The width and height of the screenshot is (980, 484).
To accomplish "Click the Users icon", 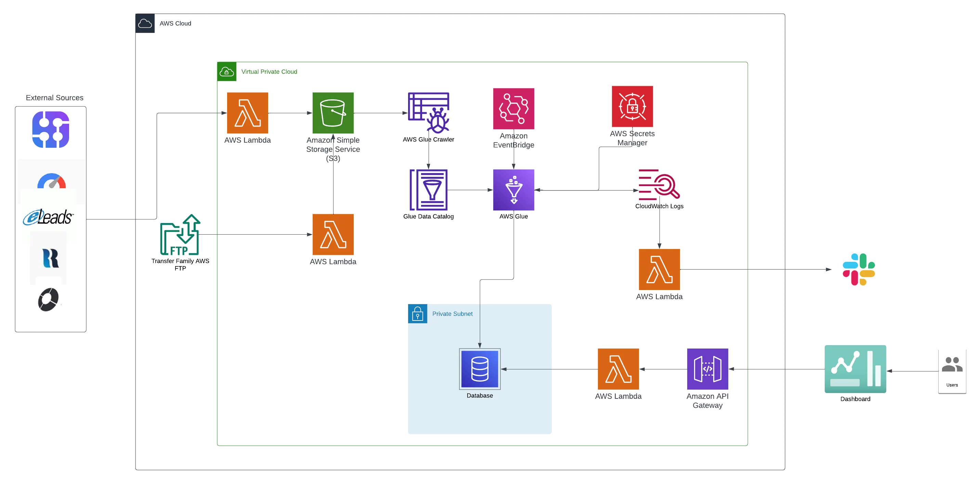I will (x=952, y=365).
